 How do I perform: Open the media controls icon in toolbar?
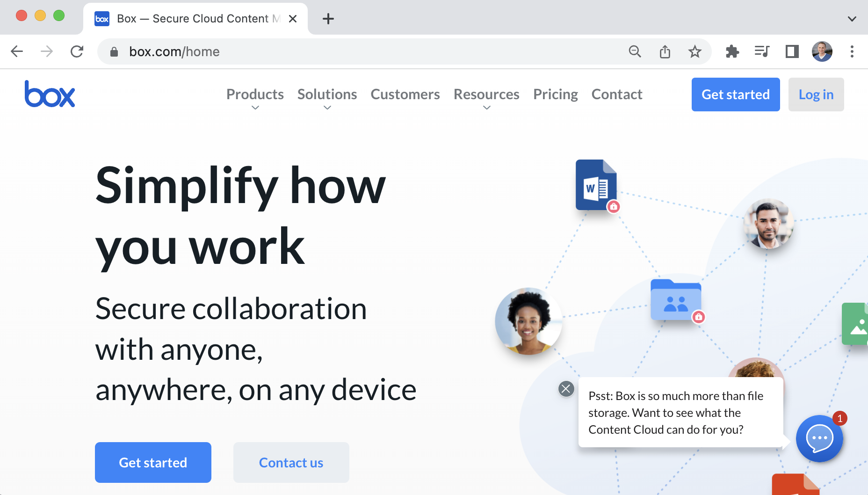point(762,51)
